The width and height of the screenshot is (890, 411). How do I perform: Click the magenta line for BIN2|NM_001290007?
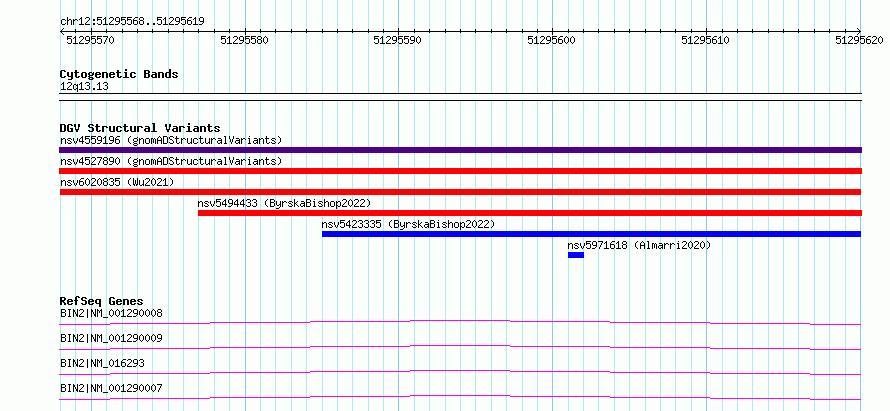460,397
